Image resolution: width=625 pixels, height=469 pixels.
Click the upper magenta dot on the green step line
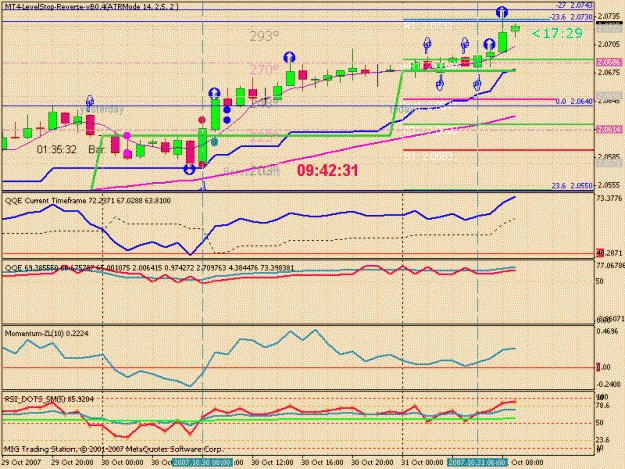127,136
